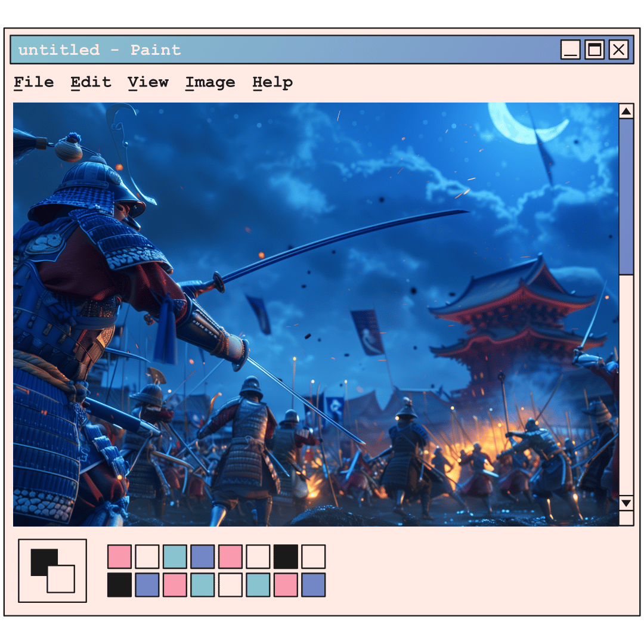Image resolution: width=644 pixels, height=644 pixels.
Task: Click the vertical scrollbar thumb
Action: pyautogui.click(x=626, y=197)
